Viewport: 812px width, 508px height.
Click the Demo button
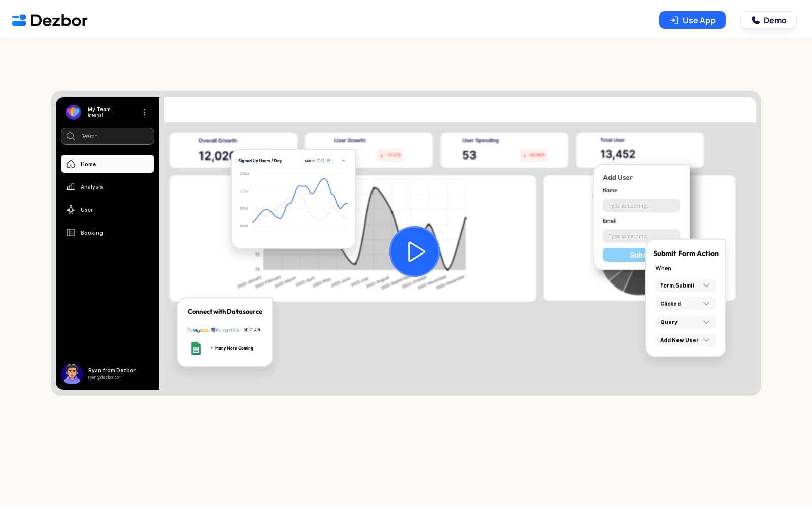(x=768, y=20)
